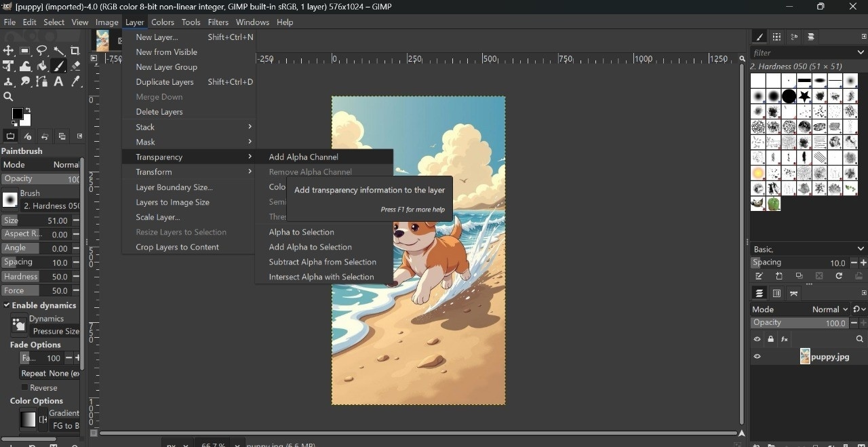The height and width of the screenshot is (447, 868).
Task: Select the Free Select lasso tool
Action: [x=42, y=51]
